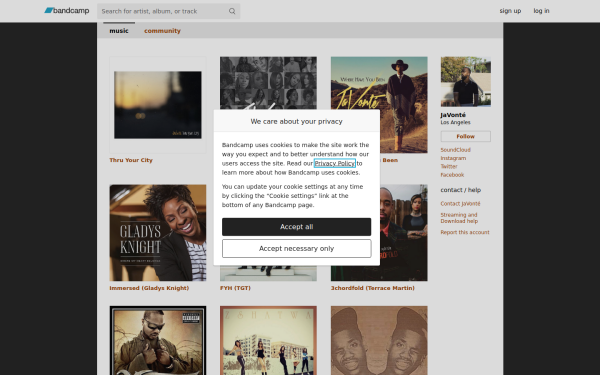Open the album cover with women posing outdoors
600x375 pixels.
tap(268, 340)
